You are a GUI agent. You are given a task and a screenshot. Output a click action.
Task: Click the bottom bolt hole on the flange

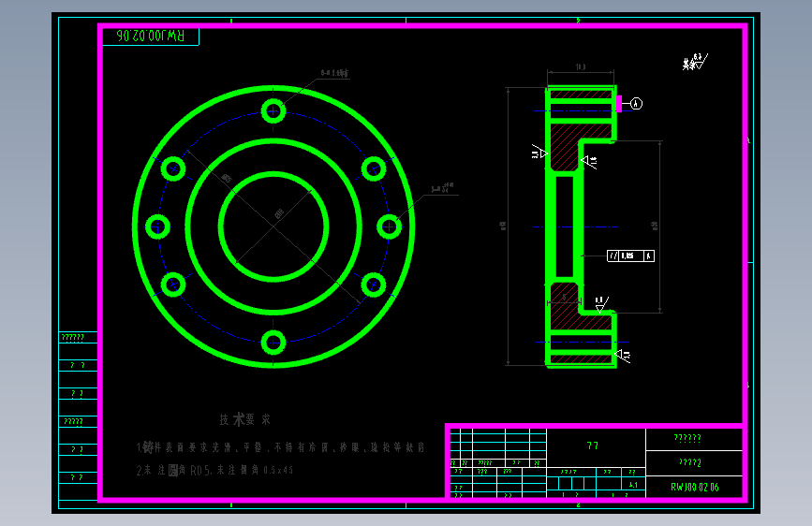[x=273, y=343]
